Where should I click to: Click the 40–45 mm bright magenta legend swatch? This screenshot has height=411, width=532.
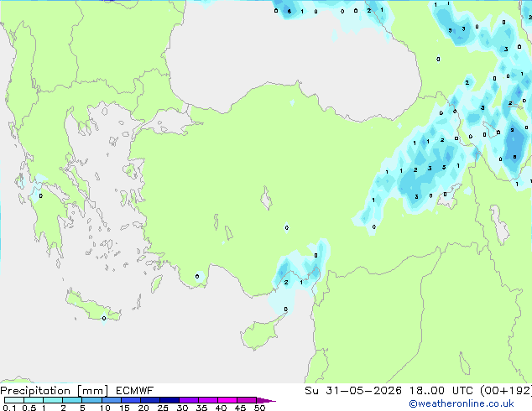227,400
